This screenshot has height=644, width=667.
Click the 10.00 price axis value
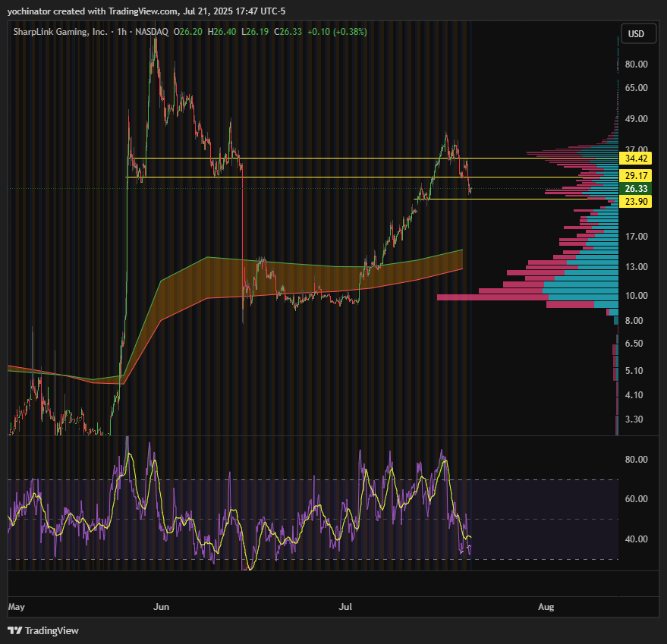(637, 296)
